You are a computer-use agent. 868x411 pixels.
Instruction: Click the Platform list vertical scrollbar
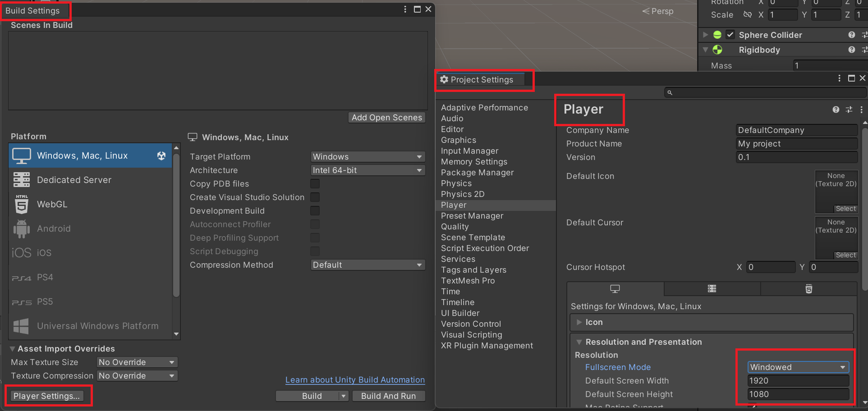coord(176,225)
